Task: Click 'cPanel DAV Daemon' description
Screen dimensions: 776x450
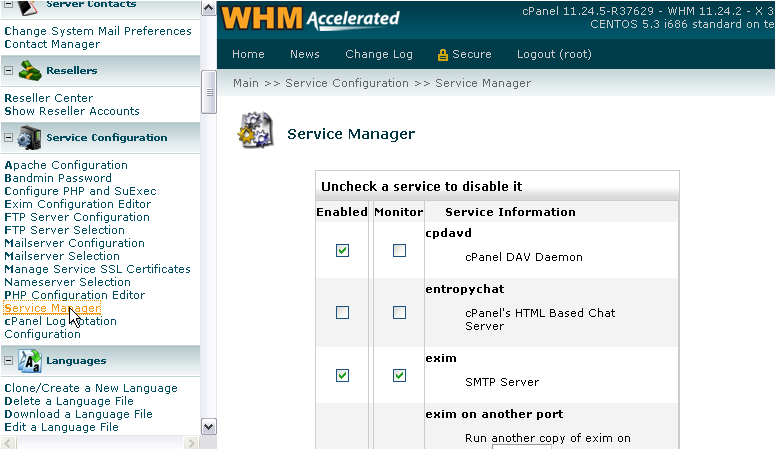Action: [x=524, y=257]
